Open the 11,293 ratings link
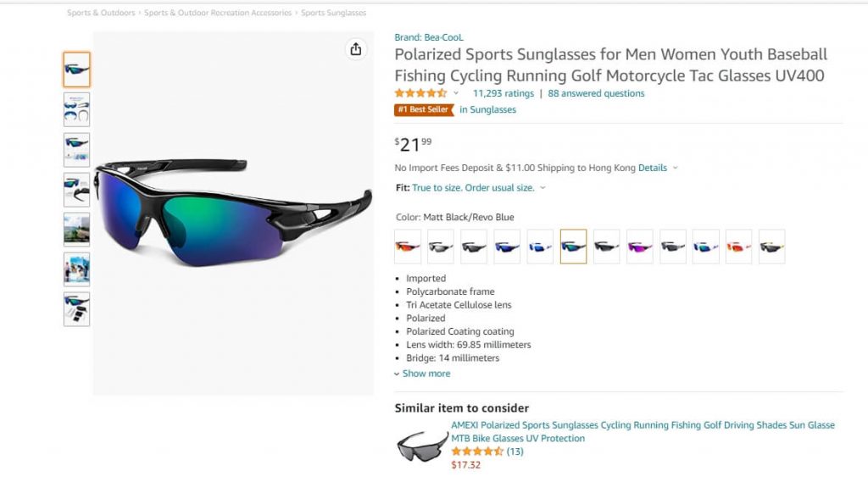Screen dimensions: 868x488 (x=504, y=93)
